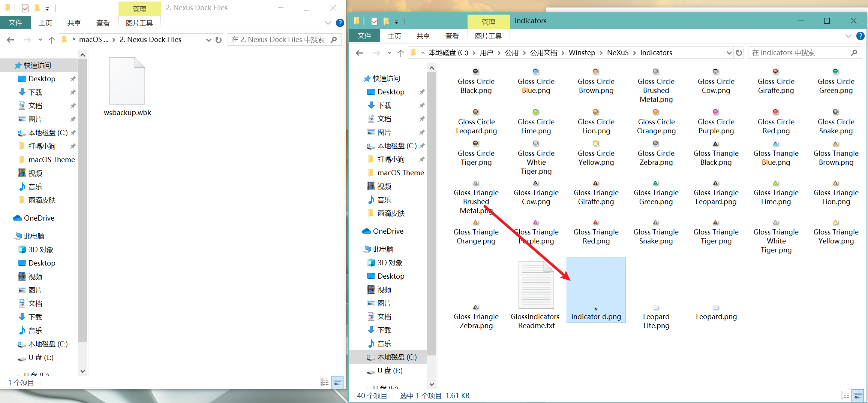The width and height of the screenshot is (868, 403).
Task: Select Gloss Circle Red.png icon
Action: pos(775,112)
